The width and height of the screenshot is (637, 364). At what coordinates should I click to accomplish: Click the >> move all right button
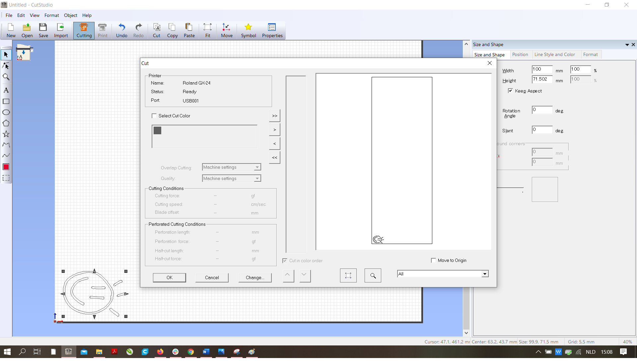click(274, 116)
